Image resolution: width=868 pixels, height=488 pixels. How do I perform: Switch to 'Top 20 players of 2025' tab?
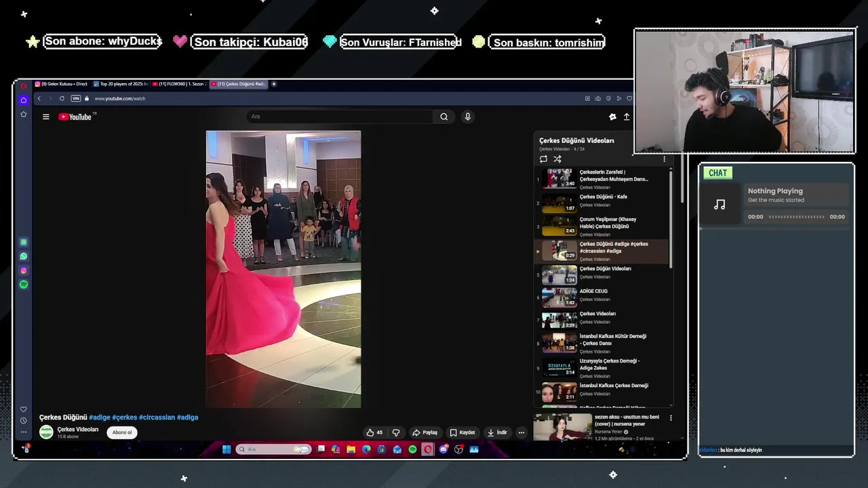click(121, 84)
